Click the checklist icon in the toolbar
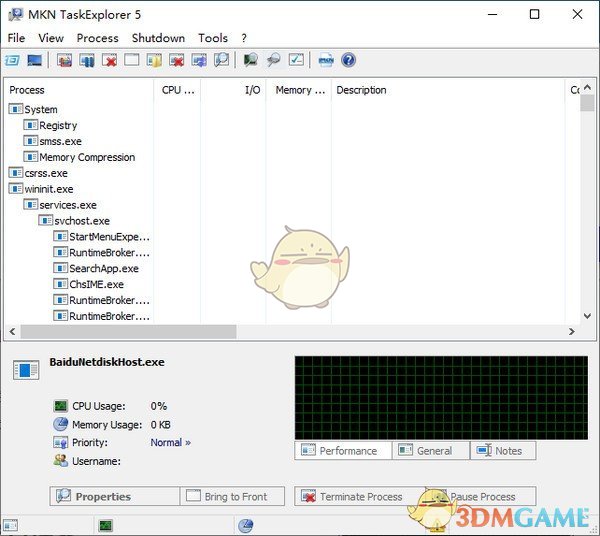The image size is (600, 536). pos(295,61)
